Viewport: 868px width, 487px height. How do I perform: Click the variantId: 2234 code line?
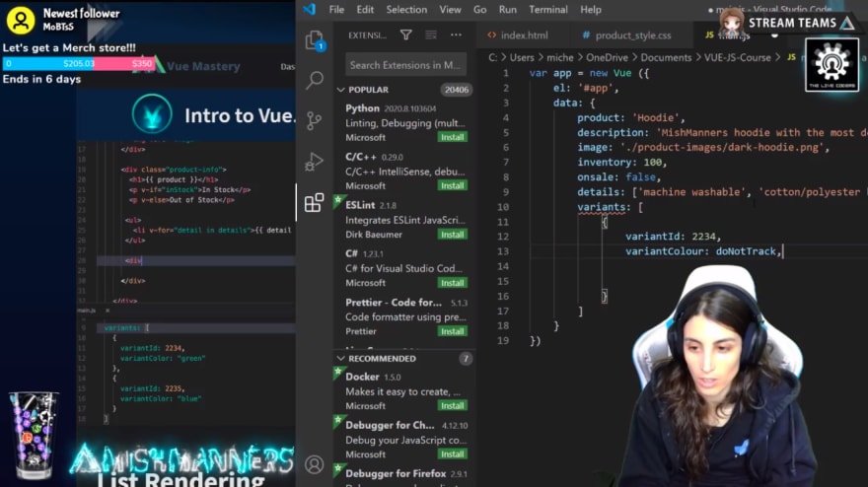click(x=673, y=237)
